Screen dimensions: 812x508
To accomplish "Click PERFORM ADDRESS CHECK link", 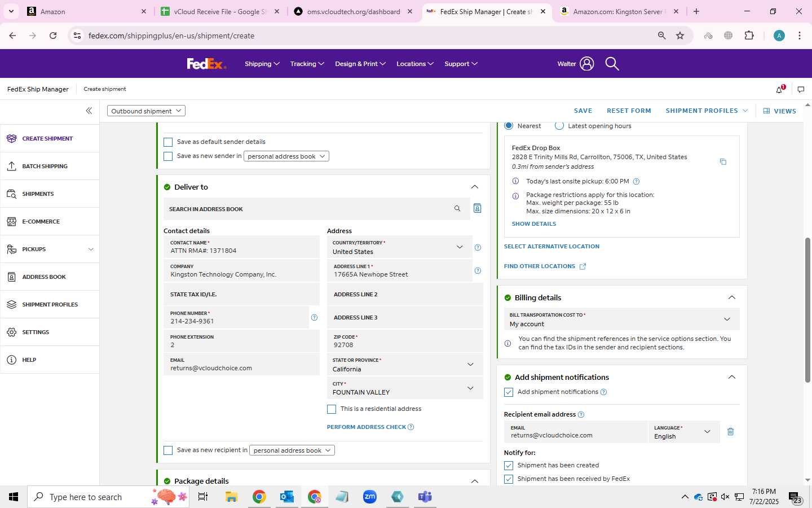I will [x=367, y=427].
